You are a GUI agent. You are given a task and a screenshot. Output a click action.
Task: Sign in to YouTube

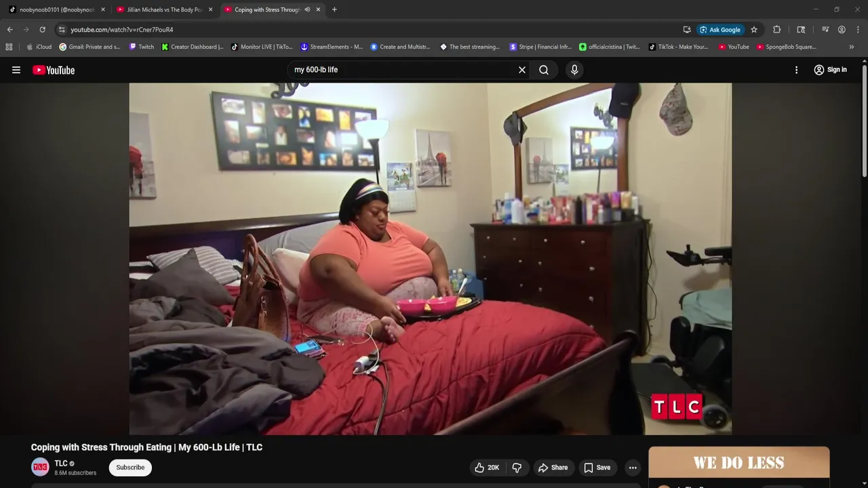click(x=830, y=70)
